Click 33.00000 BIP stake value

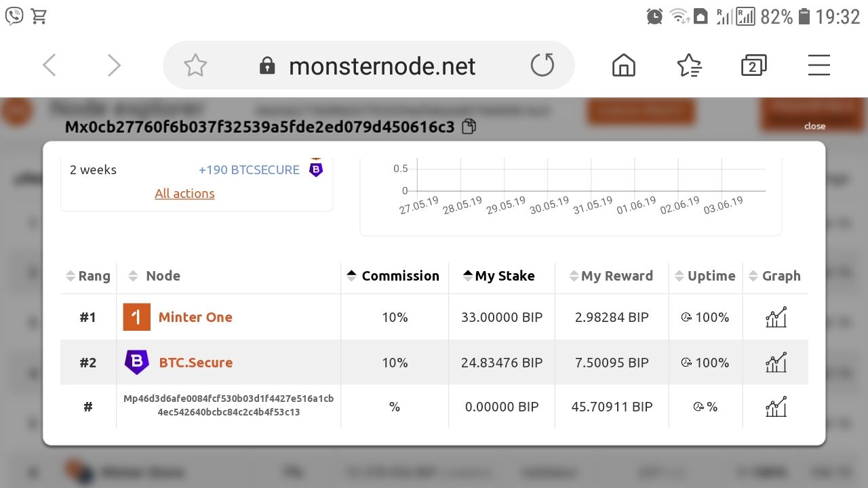coord(502,317)
